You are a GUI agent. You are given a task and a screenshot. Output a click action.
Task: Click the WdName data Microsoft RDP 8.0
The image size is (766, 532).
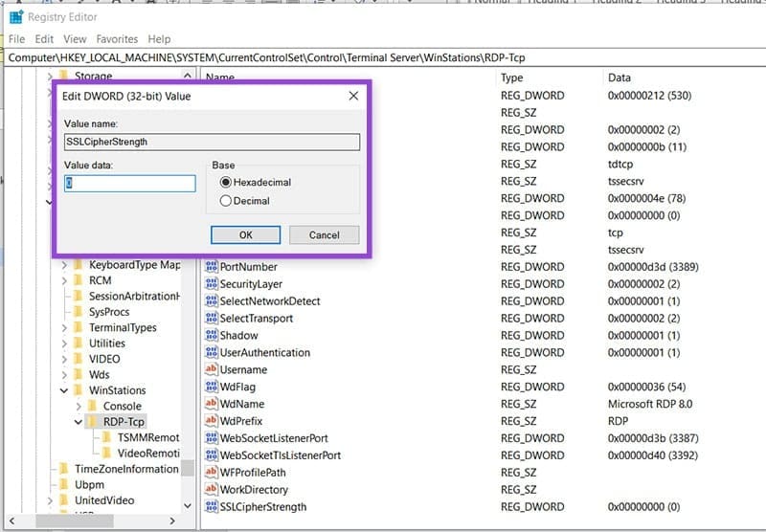(x=650, y=404)
